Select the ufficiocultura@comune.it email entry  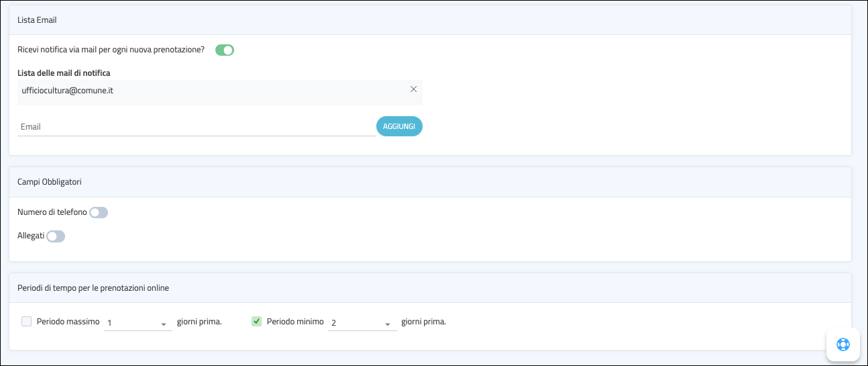coord(68,90)
